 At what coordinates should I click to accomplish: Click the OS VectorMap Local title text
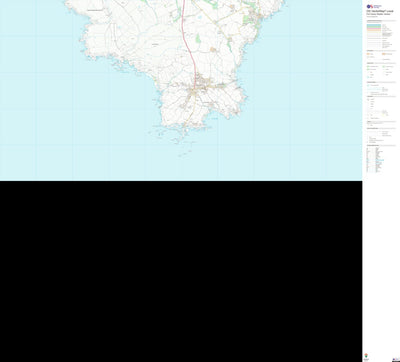(x=380, y=11)
